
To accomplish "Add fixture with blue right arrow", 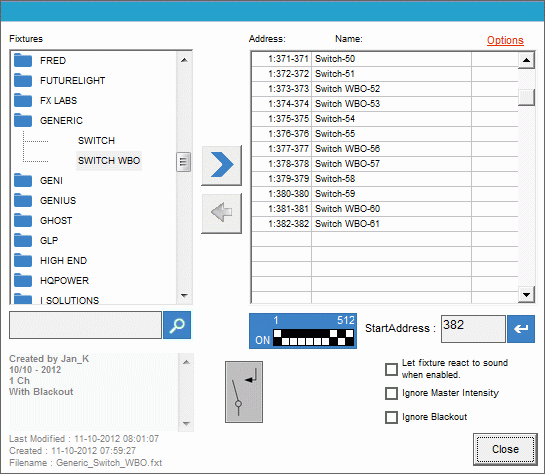I will click(x=221, y=165).
